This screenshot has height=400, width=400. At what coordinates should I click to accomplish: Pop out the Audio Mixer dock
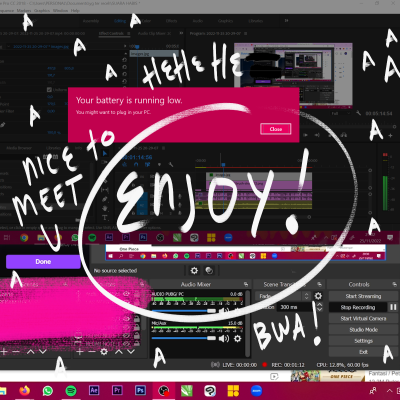(246, 284)
